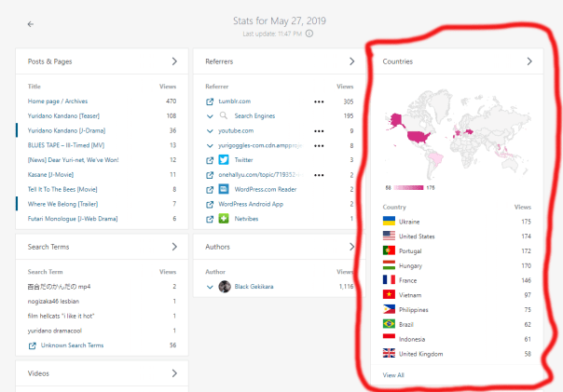Open the tumblr.com external link icon

click(210, 101)
